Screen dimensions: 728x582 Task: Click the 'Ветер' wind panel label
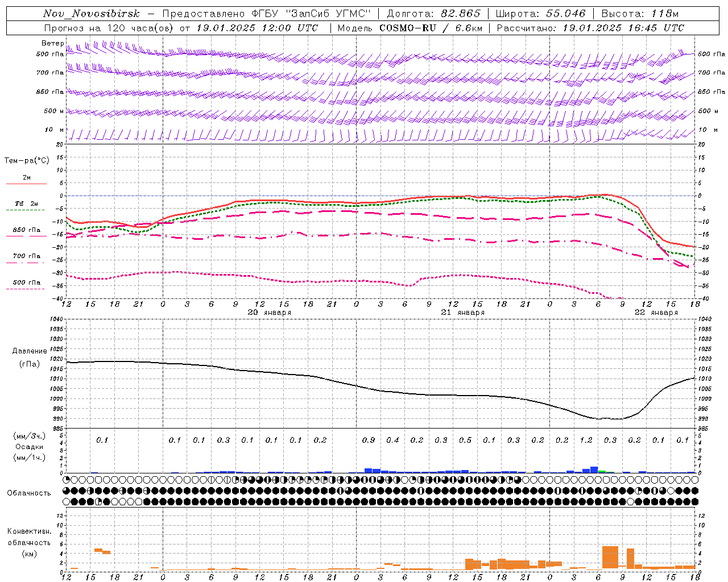point(52,43)
